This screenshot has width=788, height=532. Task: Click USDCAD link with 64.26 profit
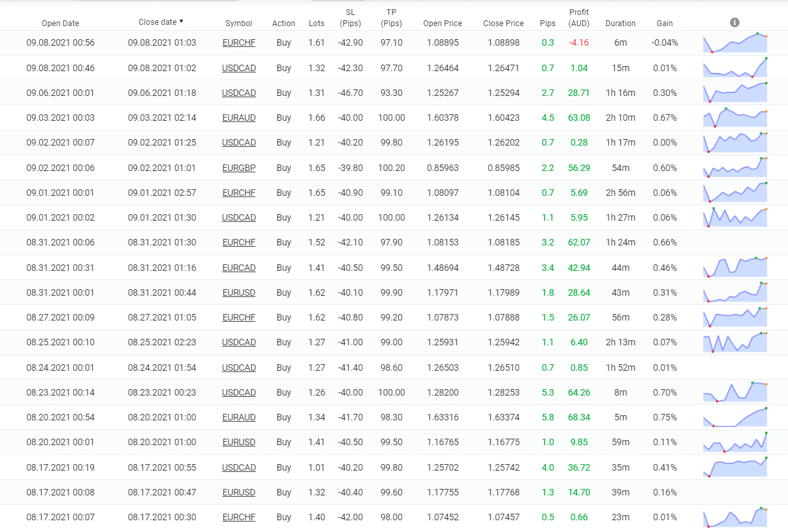(x=238, y=392)
